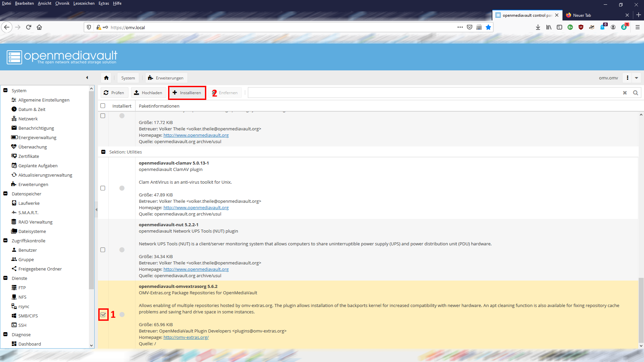Open SMB/CIFS service settings
This screenshot has width=644, height=362.
[x=28, y=316]
